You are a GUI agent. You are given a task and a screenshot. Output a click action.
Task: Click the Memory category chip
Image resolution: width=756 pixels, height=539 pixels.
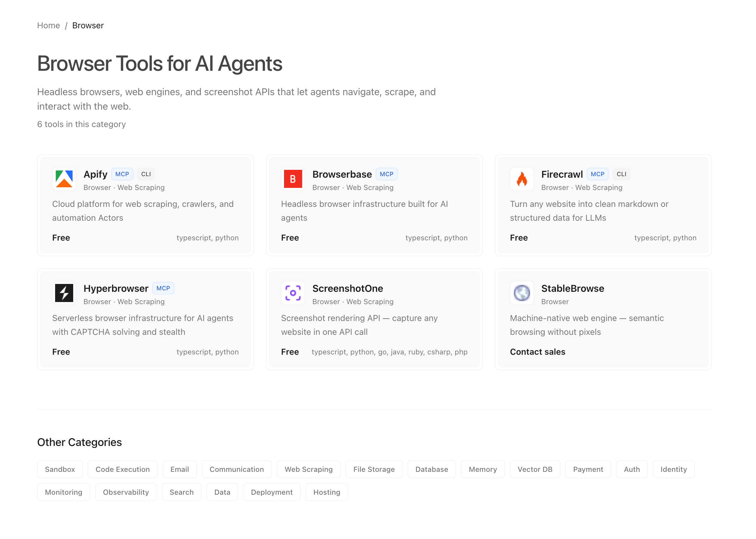click(x=483, y=469)
